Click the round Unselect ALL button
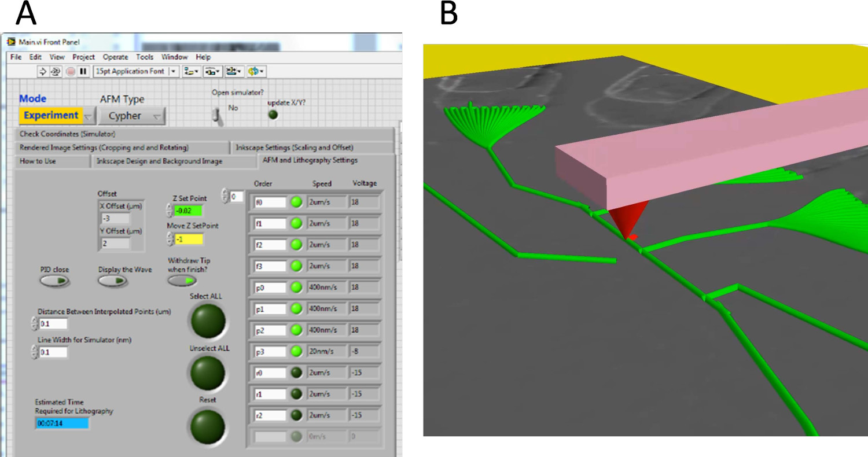868x457 pixels. click(x=207, y=373)
